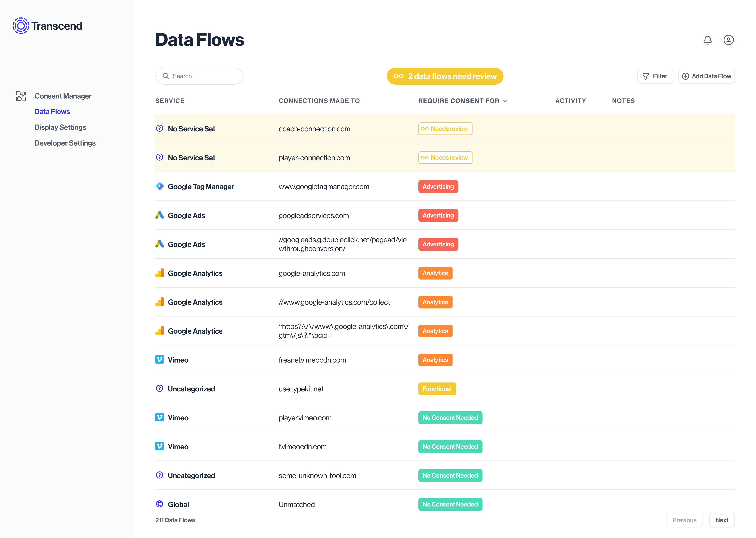Change Analytics tag for the /collect row
Image resolution: width=756 pixels, height=538 pixels.
[x=435, y=302]
